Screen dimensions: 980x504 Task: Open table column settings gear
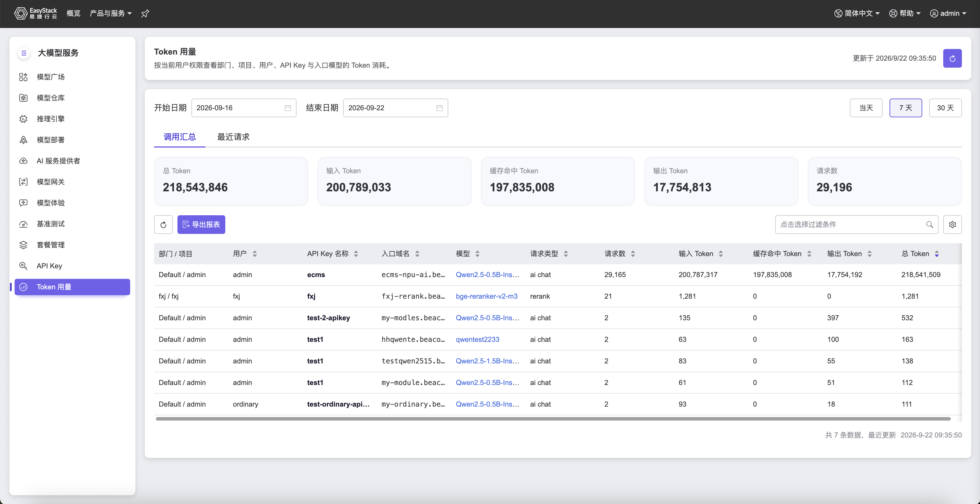[952, 225]
